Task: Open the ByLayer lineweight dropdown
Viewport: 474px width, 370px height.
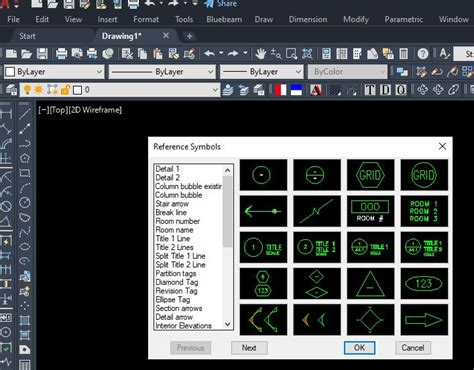Action: (x=261, y=72)
